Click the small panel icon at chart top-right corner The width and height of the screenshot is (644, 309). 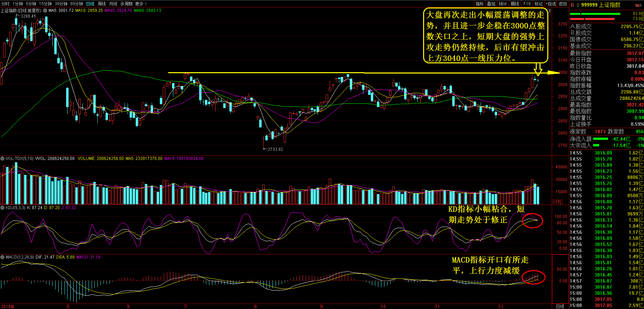pyautogui.click(x=550, y=11)
